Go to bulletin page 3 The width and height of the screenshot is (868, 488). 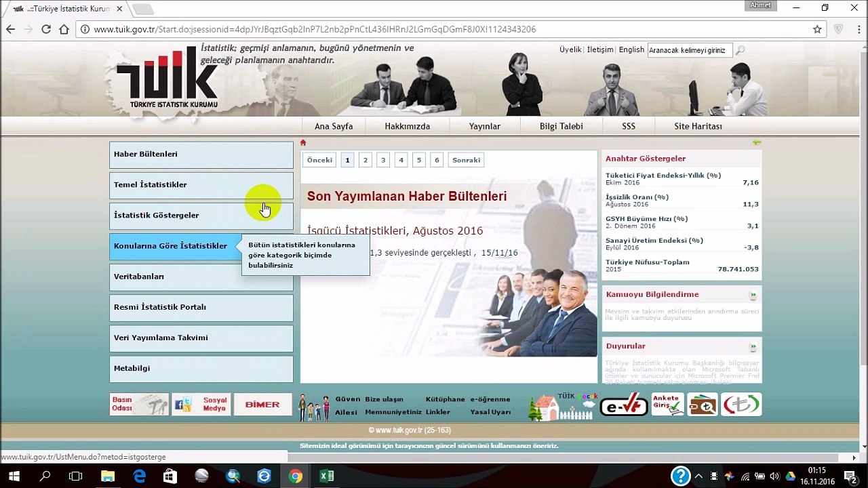click(x=383, y=160)
